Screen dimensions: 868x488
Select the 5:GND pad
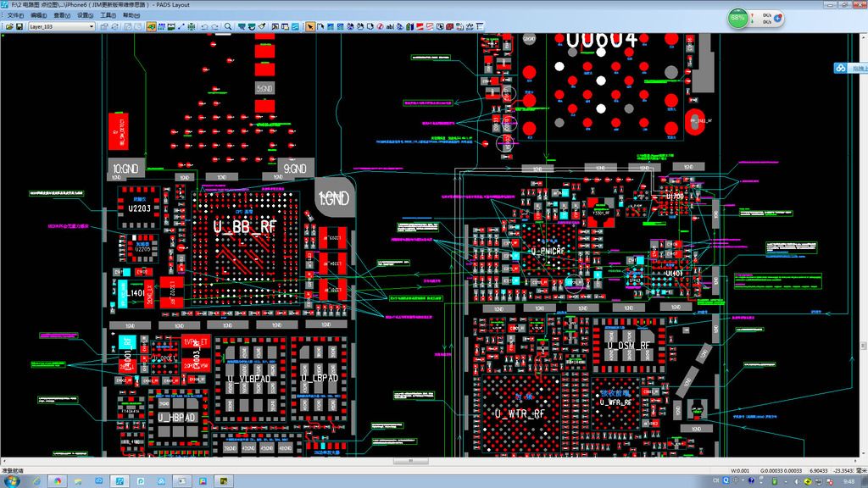(x=264, y=88)
